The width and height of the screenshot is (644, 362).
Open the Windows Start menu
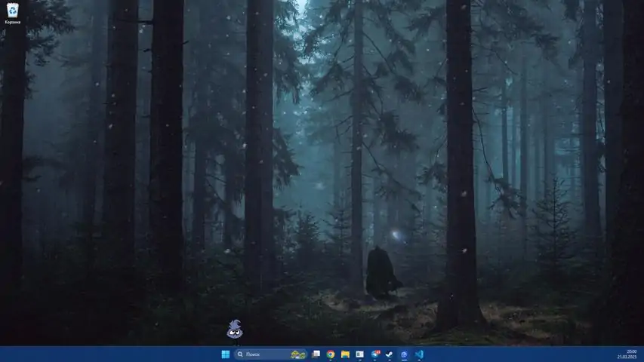225,354
